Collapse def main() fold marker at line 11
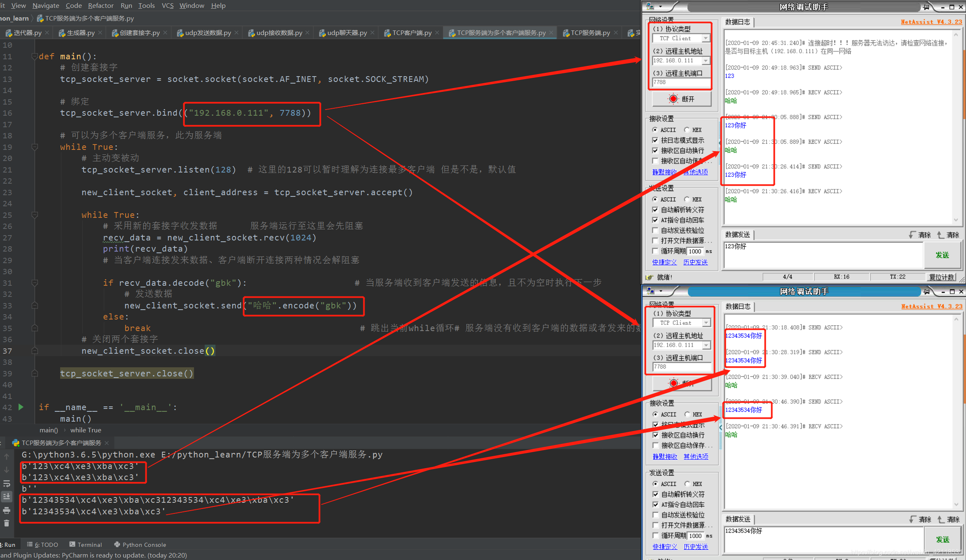Screen dimensions: 966x560 (35, 56)
